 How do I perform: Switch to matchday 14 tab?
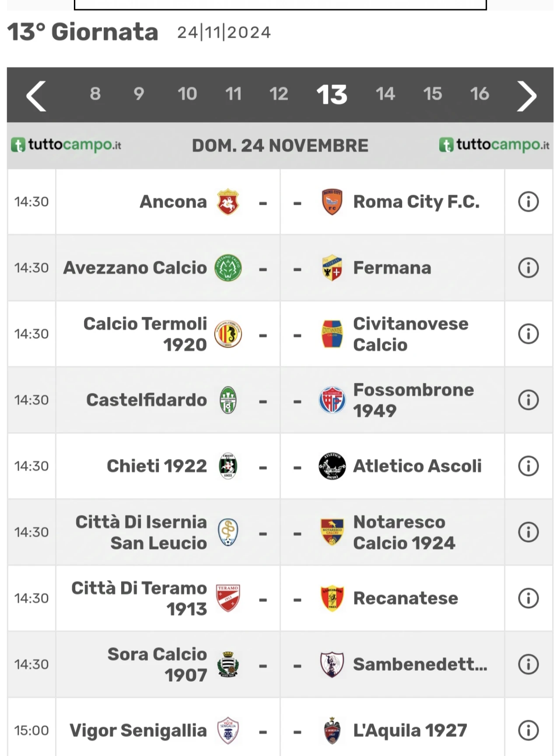(385, 94)
